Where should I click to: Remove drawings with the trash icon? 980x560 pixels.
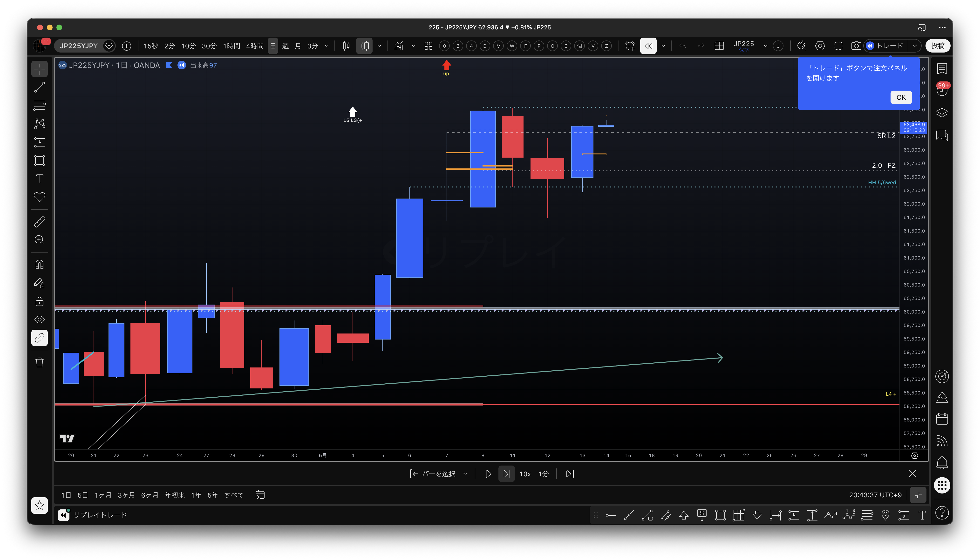click(x=39, y=363)
